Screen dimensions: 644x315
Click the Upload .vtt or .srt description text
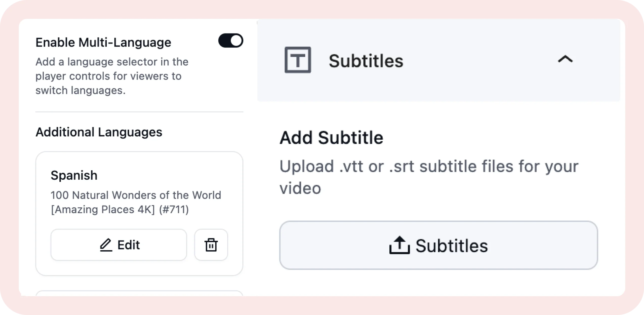pyautogui.click(x=429, y=177)
